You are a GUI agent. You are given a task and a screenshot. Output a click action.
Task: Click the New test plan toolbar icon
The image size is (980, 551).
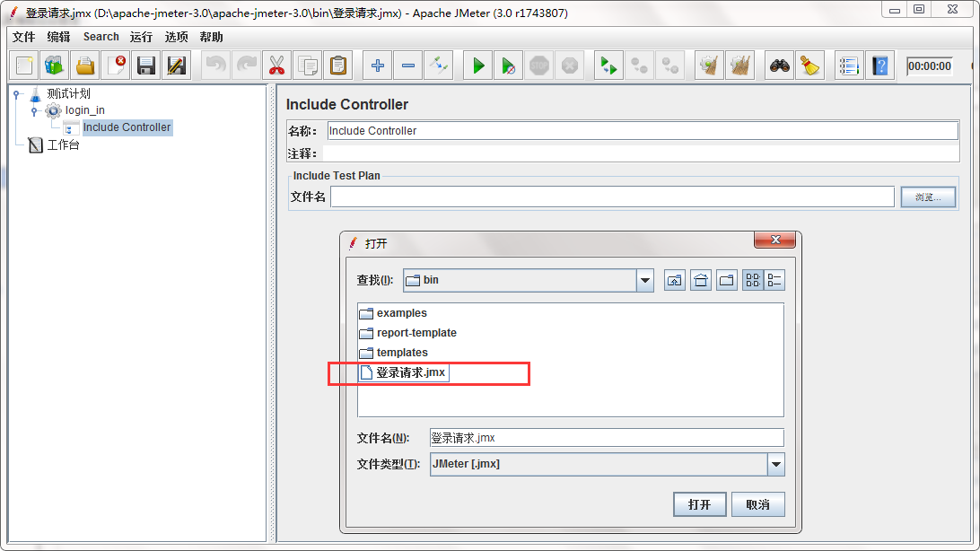coord(23,65)
